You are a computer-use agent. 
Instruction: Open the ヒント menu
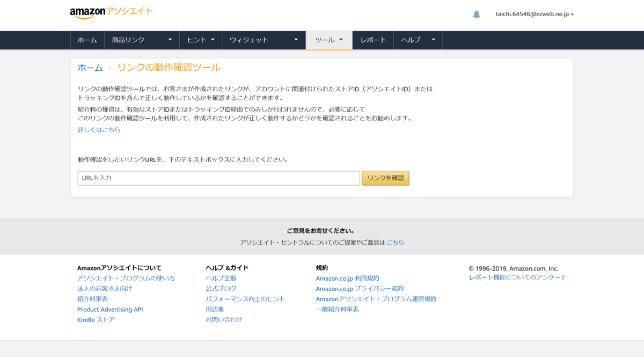coord(201,40)
